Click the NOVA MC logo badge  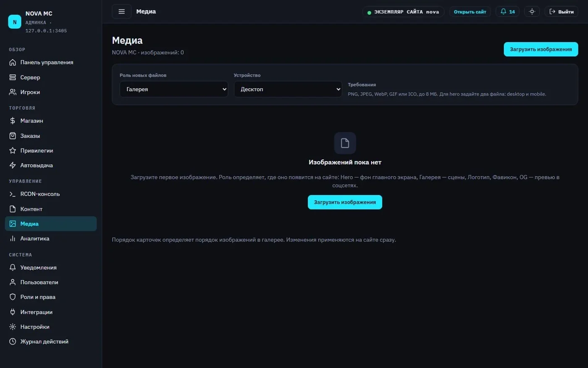[x=15, y=22]
